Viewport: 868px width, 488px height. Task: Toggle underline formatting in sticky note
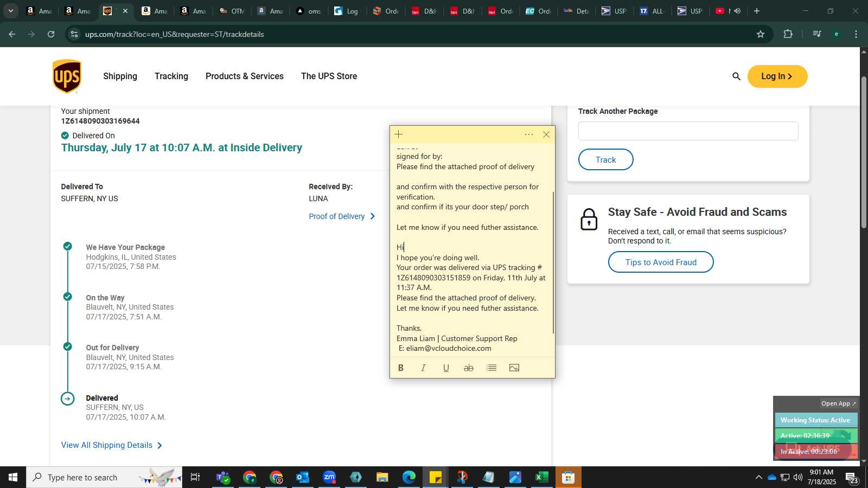point(446,368)
